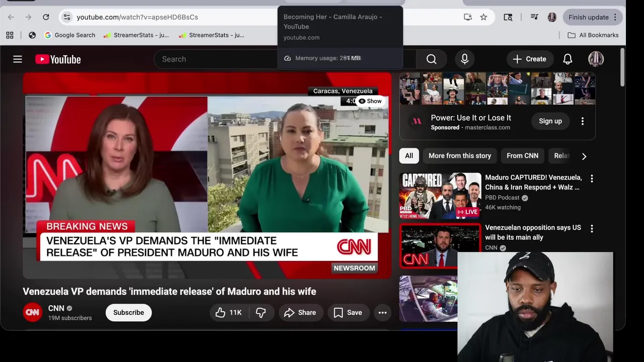The height and width of the screenshot is (362, 644).
Task: Expand next filter chips with arrow
Action: coord(584,156)
